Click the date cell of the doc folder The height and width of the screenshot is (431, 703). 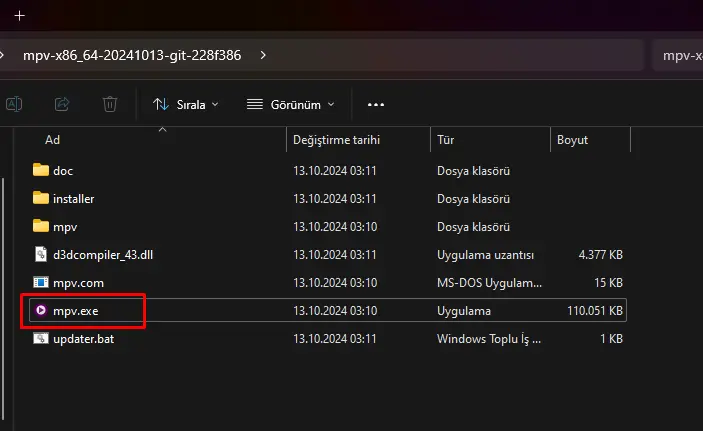click(x=334, y=171)
